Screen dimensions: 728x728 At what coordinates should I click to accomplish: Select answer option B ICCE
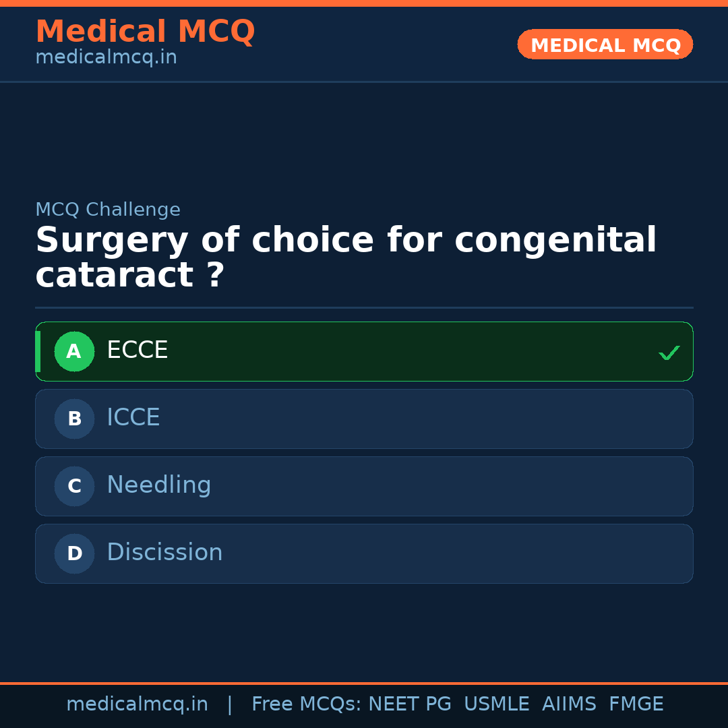pyautogui.click(x=364, y=419)
